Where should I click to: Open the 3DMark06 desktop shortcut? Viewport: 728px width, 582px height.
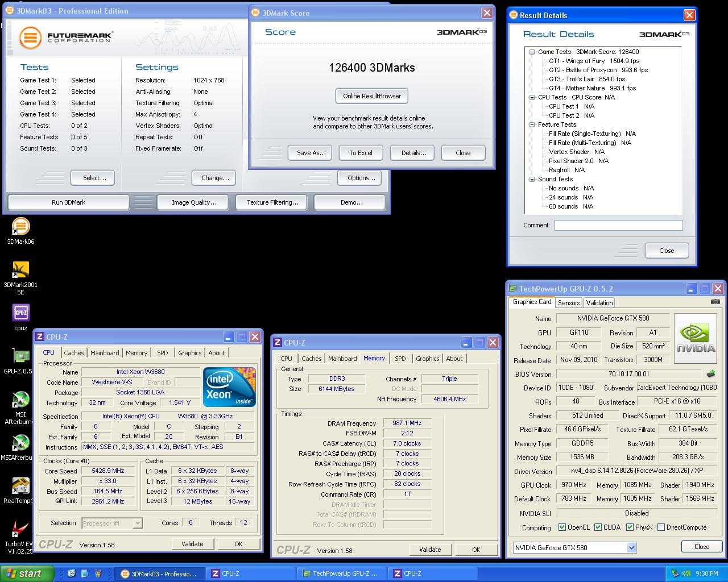pos(20,227)
